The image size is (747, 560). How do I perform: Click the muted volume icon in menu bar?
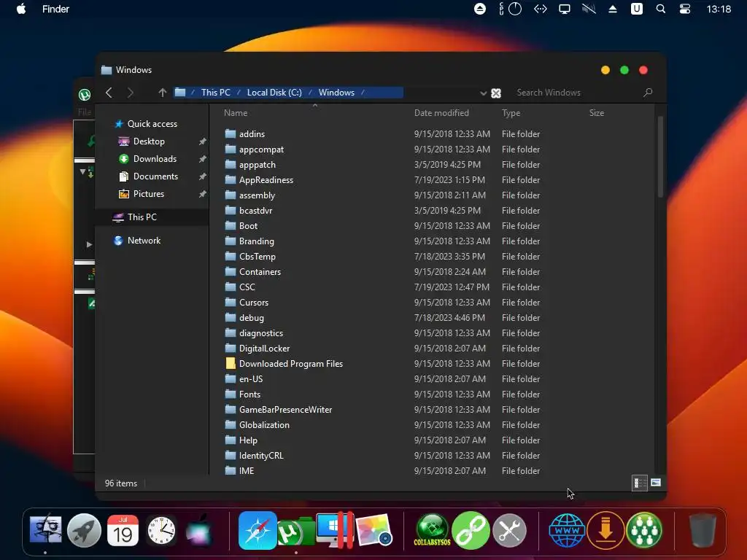pos(589,9)
